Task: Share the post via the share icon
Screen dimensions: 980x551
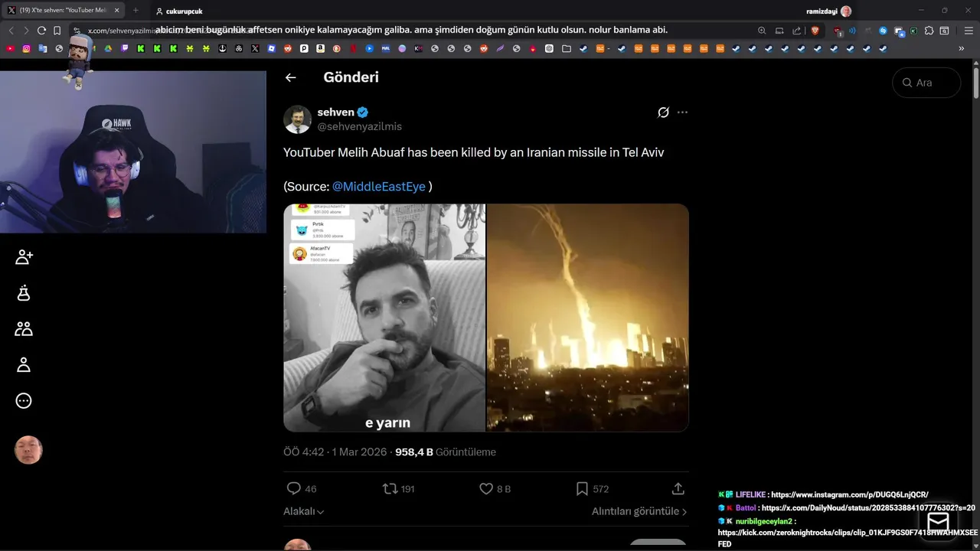Action: 678,488
